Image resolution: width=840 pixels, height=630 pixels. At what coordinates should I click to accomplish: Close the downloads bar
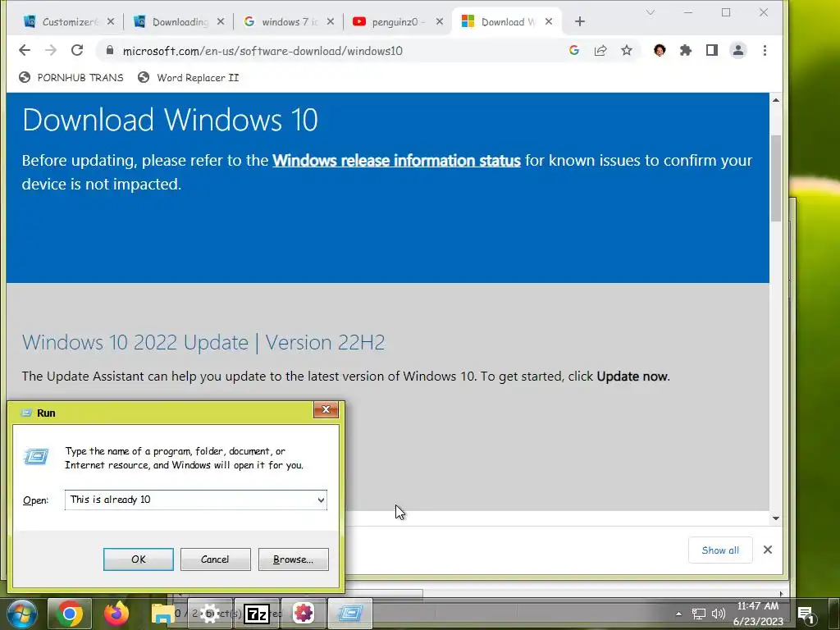click(768, 550)
